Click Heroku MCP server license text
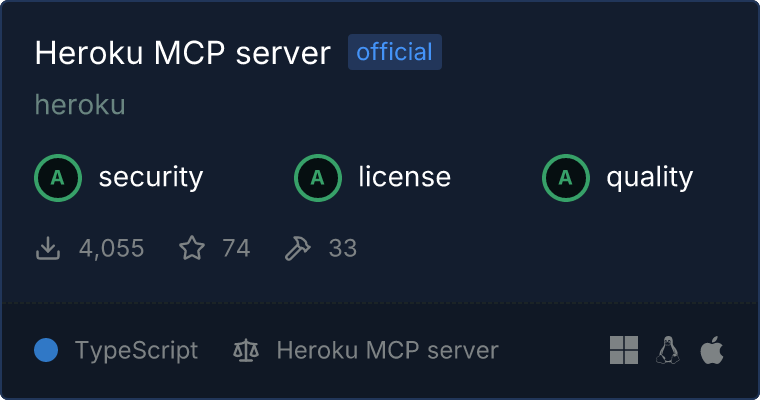 387,350
